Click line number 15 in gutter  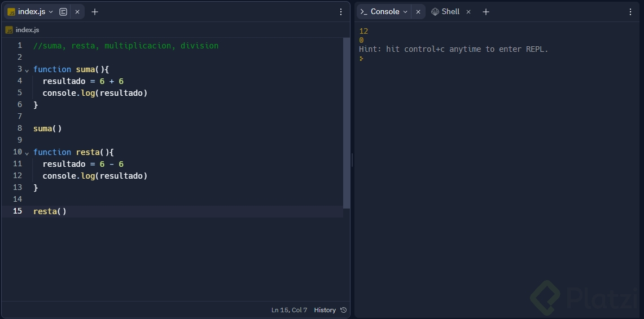[x=17, y=211]
